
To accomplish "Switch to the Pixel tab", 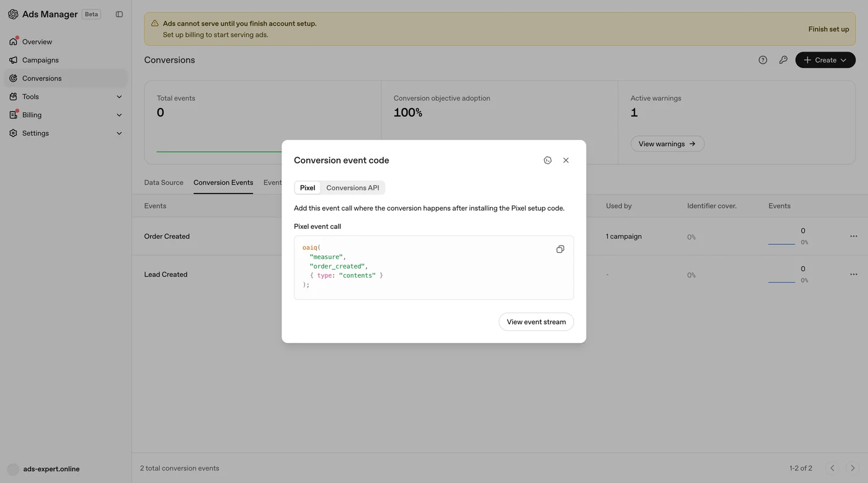I will [308, 188].
